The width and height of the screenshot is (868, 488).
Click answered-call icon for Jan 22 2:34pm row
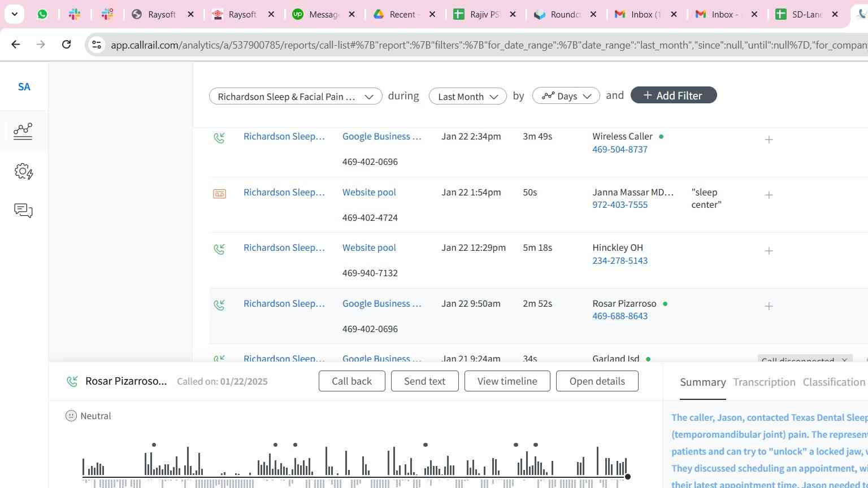point(219,137)
